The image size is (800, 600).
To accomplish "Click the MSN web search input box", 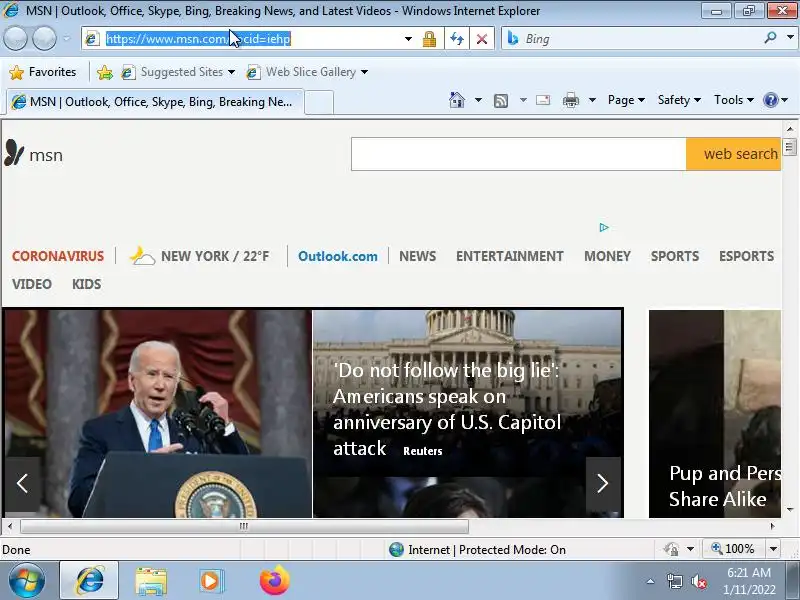I will coord(518,154).
